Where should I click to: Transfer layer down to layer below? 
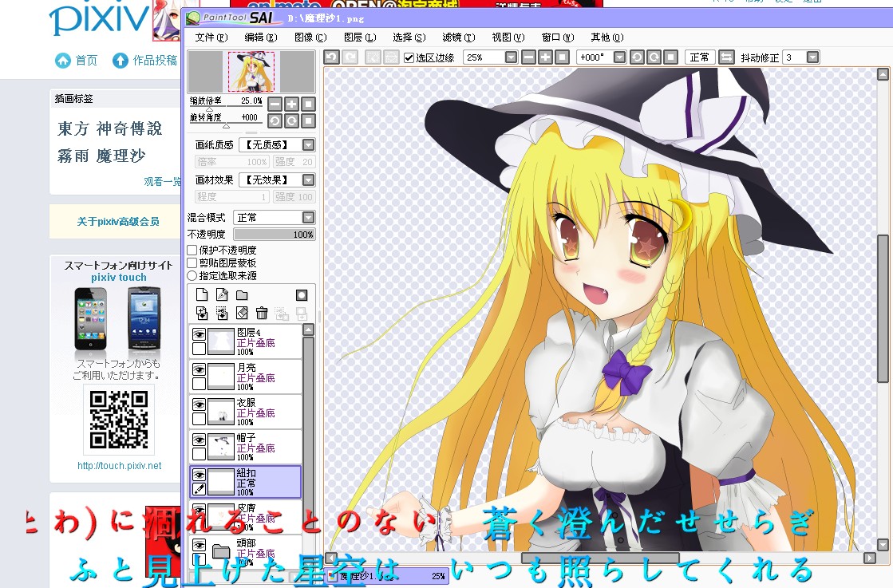[202, 313]
